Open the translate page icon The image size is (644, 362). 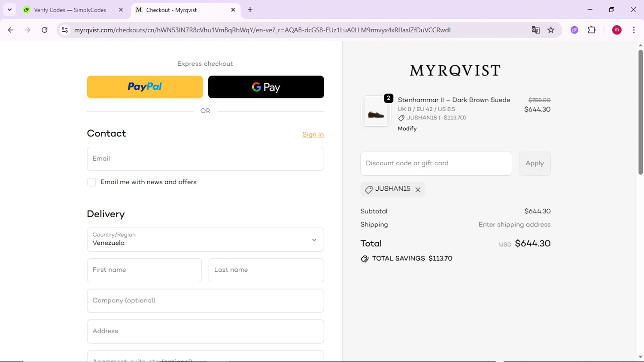click(535, 30)
